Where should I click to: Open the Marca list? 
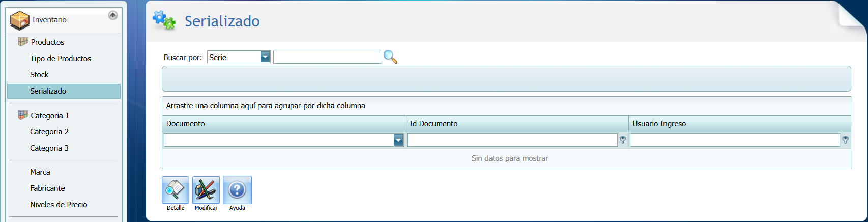pos(40,172)
